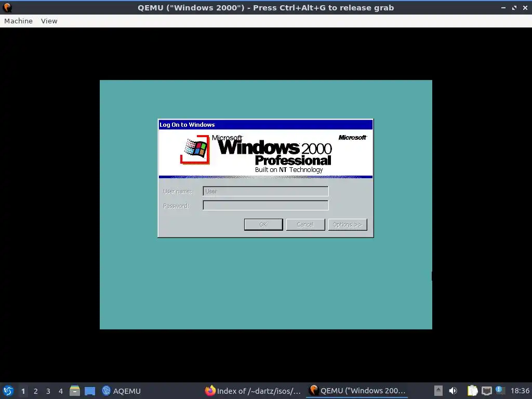Focus the User name field
The height and width of the screenshot is (399, 532).
point(265,191)
